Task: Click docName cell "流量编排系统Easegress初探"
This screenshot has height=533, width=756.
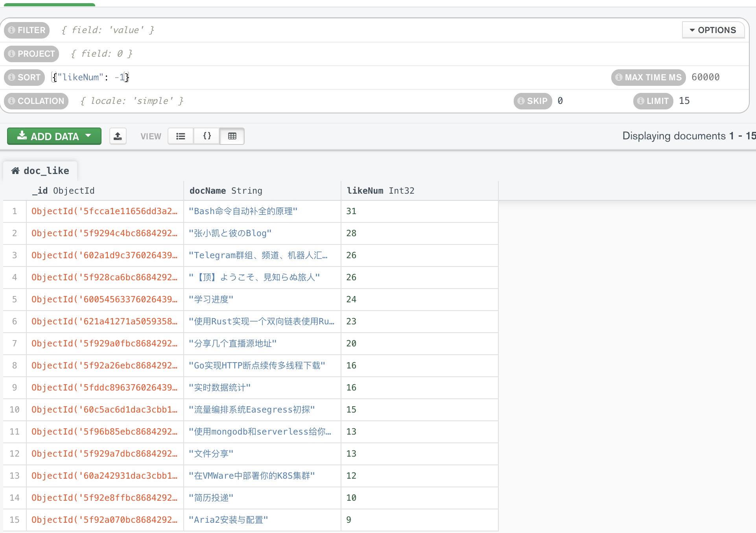Action: 262,410
